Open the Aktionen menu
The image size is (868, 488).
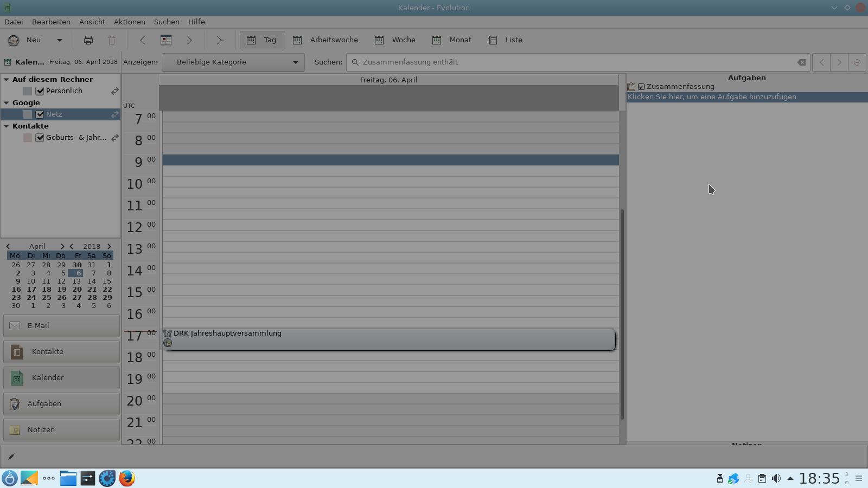(x=129, y=22)
